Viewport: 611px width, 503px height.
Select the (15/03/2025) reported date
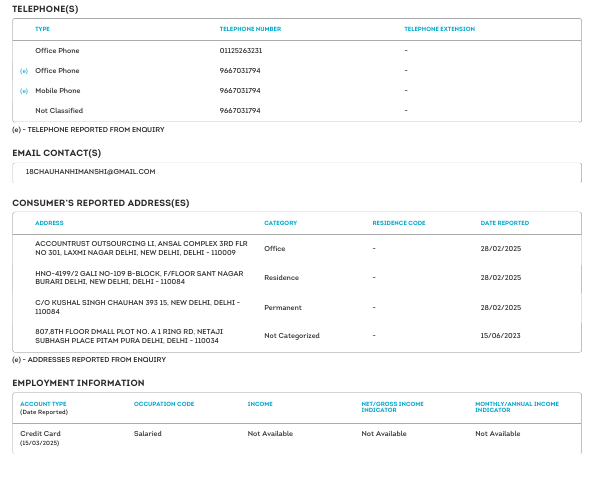(x=40, y=443)
